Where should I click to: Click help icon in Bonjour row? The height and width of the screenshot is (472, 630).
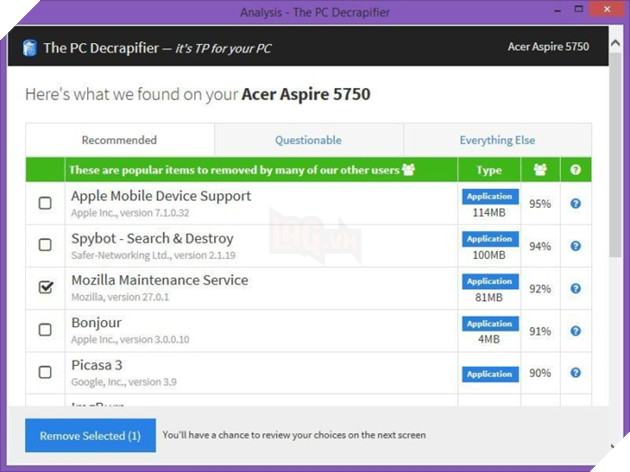[x=575, y=331]
